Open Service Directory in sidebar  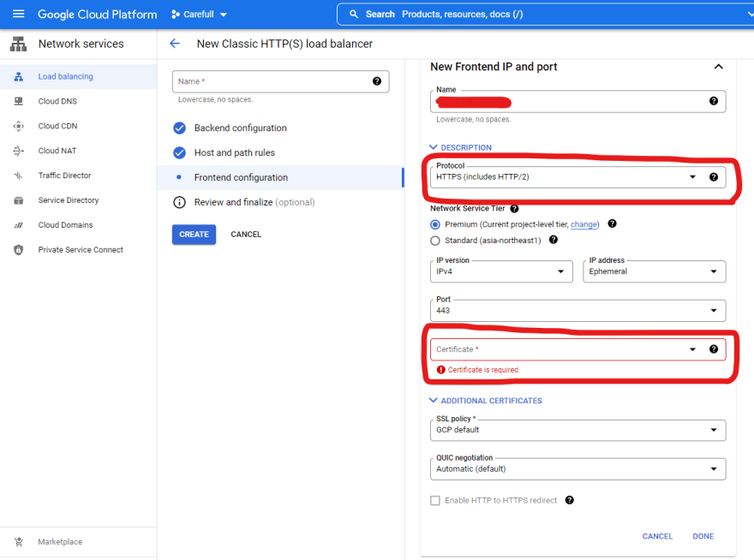click(x=78, y=200)
